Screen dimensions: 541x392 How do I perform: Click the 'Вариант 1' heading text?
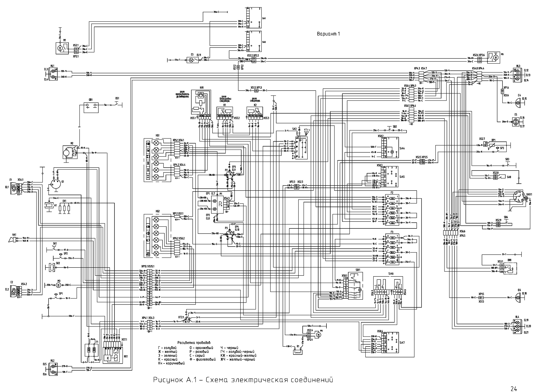pos(328,34)
